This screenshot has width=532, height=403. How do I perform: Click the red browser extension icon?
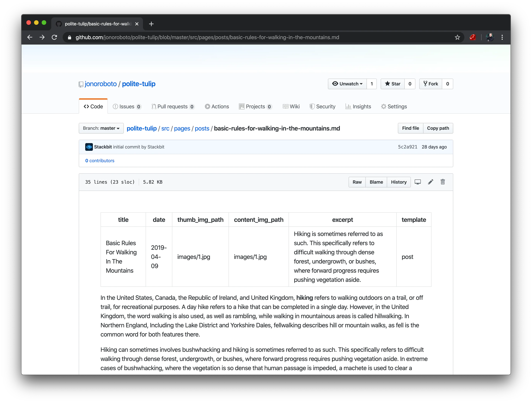473,37
